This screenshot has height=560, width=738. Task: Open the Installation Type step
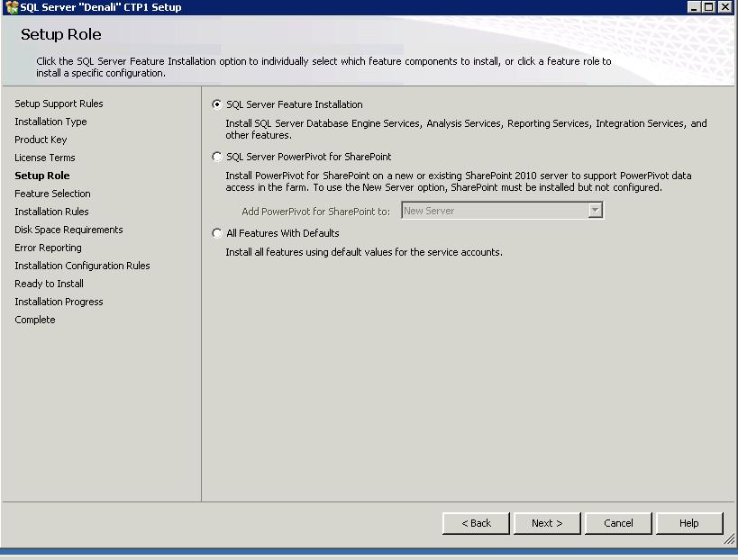click(x=50, y=122)
